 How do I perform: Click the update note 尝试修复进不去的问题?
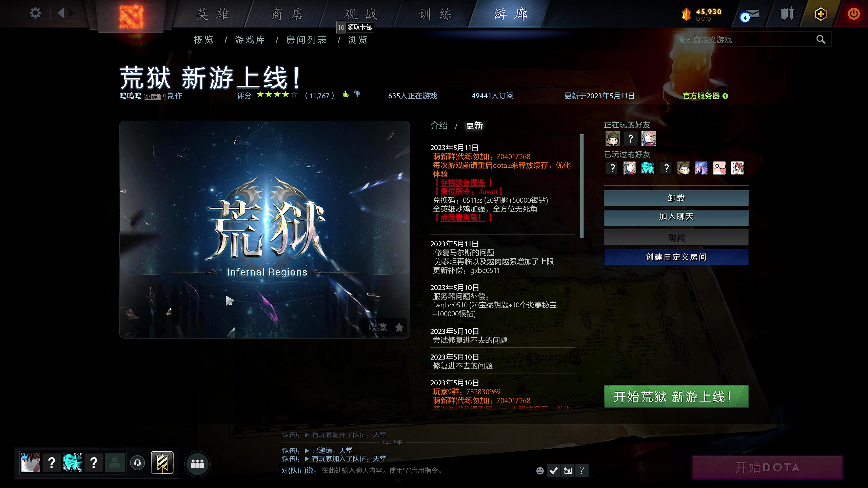click(470, 340)
